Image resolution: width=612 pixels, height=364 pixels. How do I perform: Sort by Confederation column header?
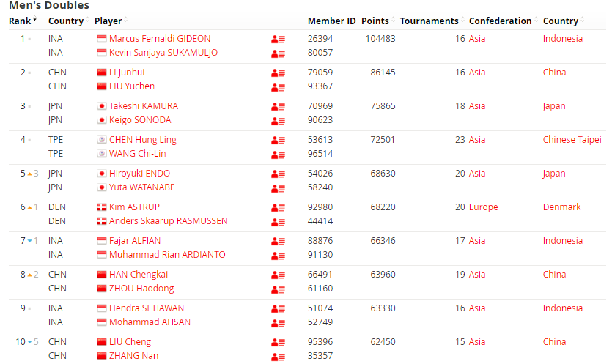(x=502, y=21)
